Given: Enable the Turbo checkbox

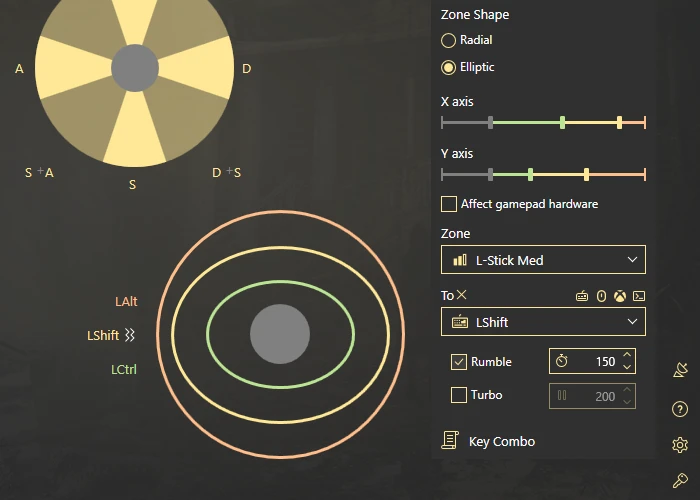Looking at the screenshot, I should click(458, 395).
